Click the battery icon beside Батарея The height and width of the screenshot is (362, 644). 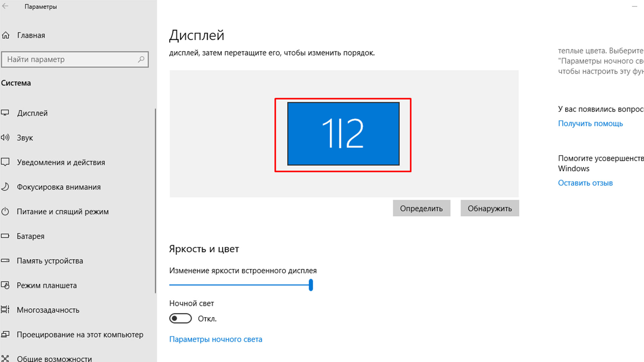[5, 236]
